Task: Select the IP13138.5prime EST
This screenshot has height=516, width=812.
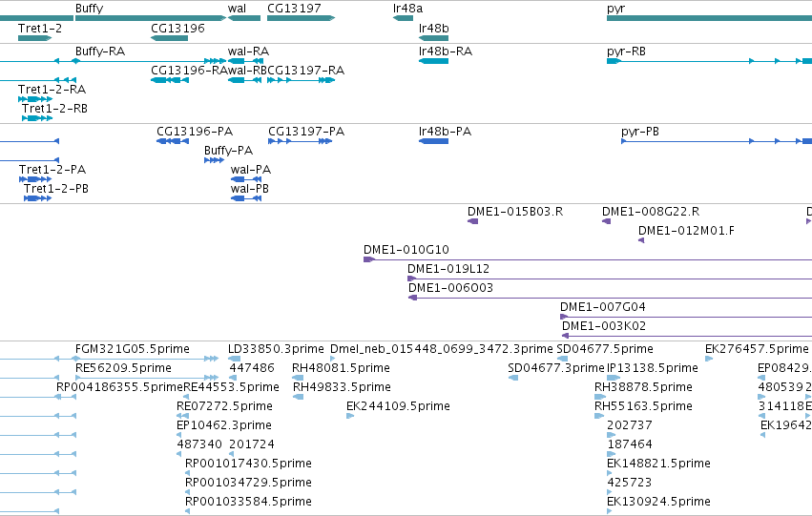Action: point(614,378)
